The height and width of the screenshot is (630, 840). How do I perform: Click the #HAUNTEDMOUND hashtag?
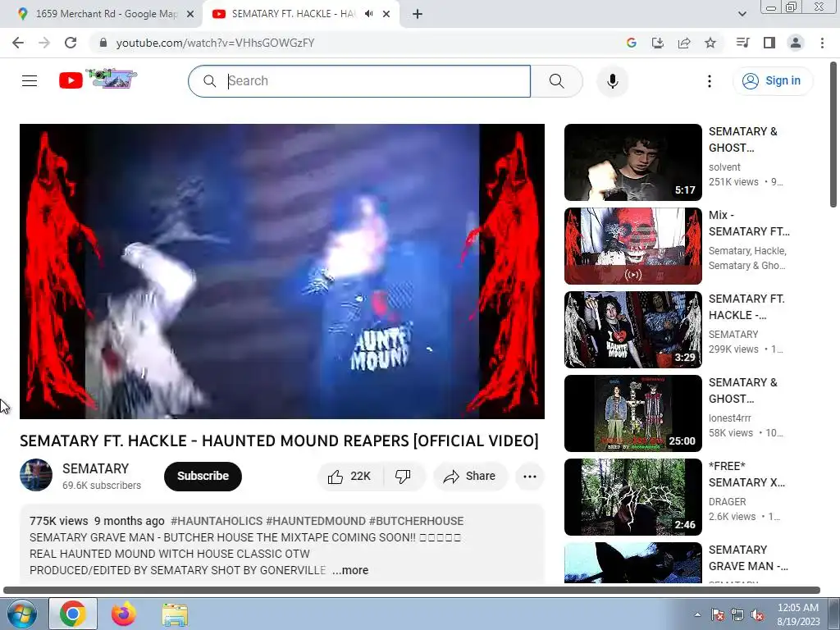coord(316,521)
